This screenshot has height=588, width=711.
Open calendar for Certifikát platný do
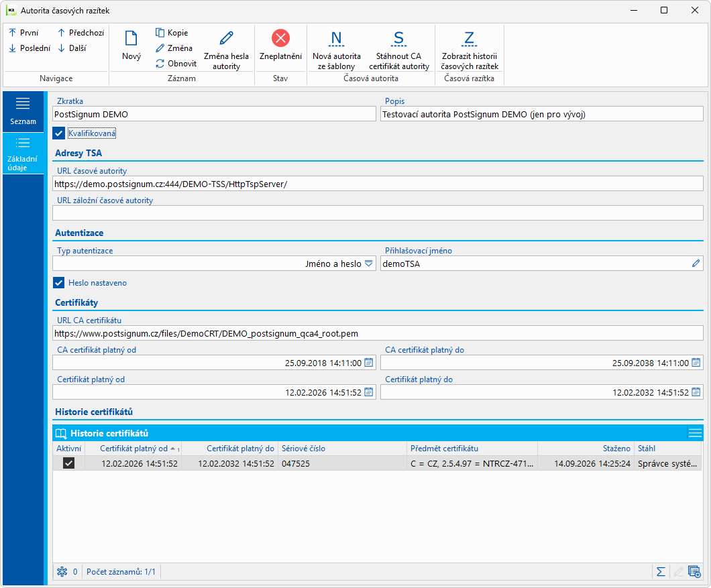click(x=696, y=392)
